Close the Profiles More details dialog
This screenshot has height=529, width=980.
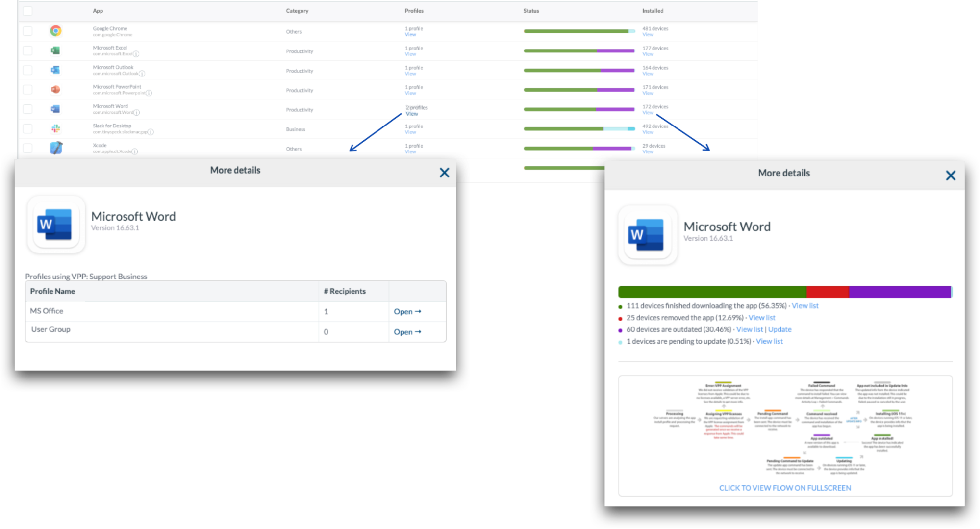pyautogui.click(x=444, y=173)
